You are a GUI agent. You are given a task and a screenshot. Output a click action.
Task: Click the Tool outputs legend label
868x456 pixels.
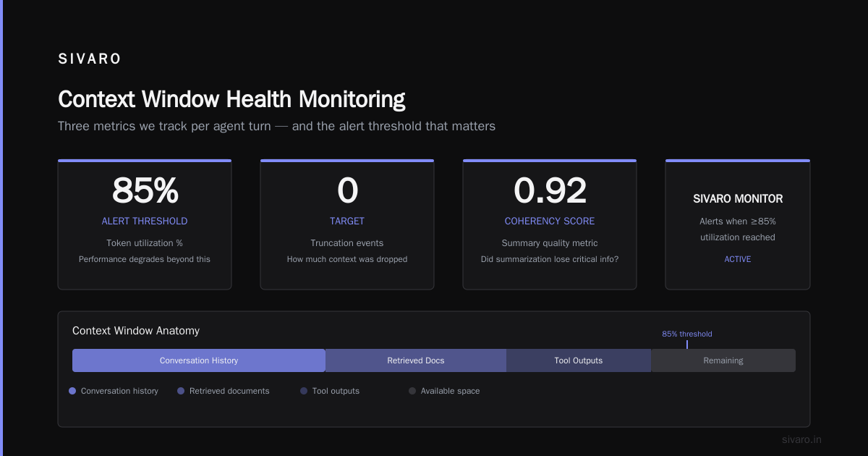pos(336,391)
